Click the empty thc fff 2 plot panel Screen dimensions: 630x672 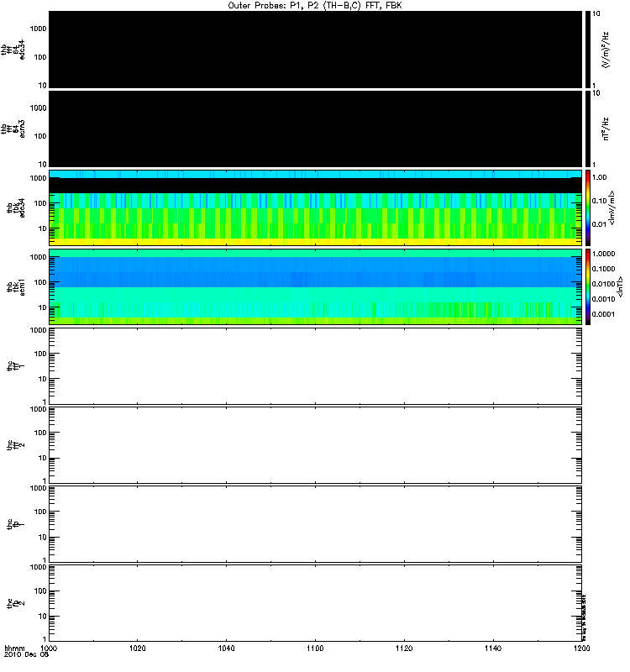point(315,445)
